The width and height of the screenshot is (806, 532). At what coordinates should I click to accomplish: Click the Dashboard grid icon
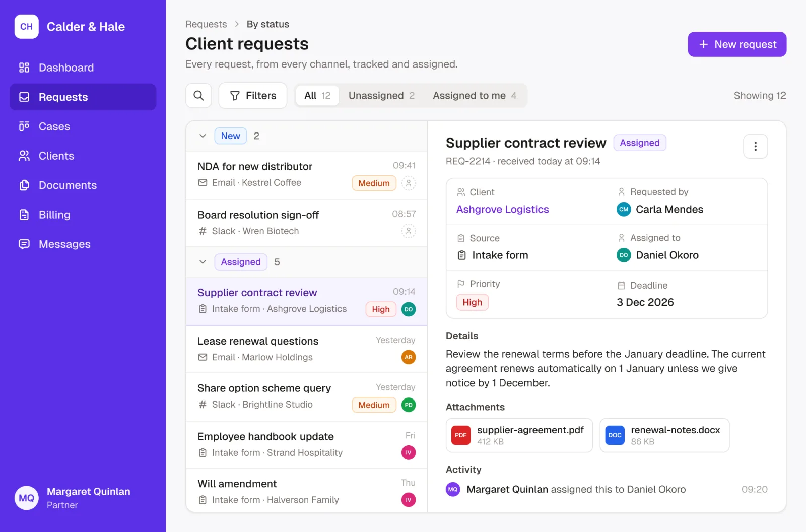pyautogui.click(x=24, y=68)
